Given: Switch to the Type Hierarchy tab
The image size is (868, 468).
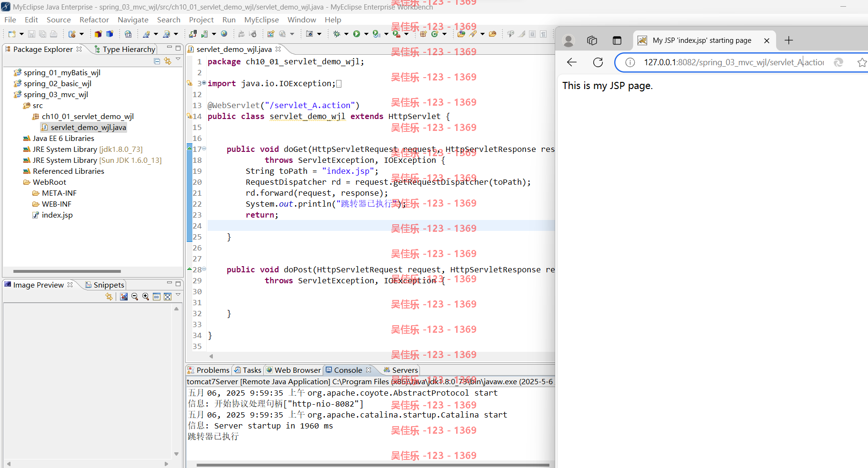Looking at the screenshot, I should click(125, 49).
